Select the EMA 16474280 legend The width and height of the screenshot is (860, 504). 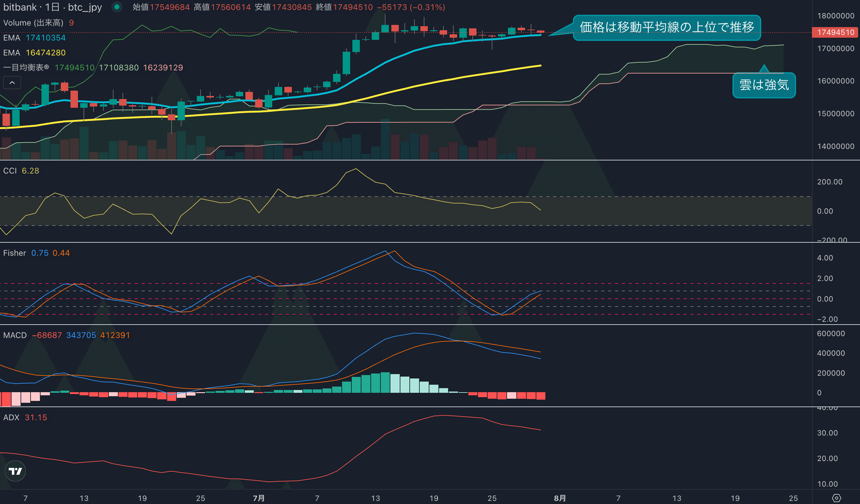tap(34, 53)
